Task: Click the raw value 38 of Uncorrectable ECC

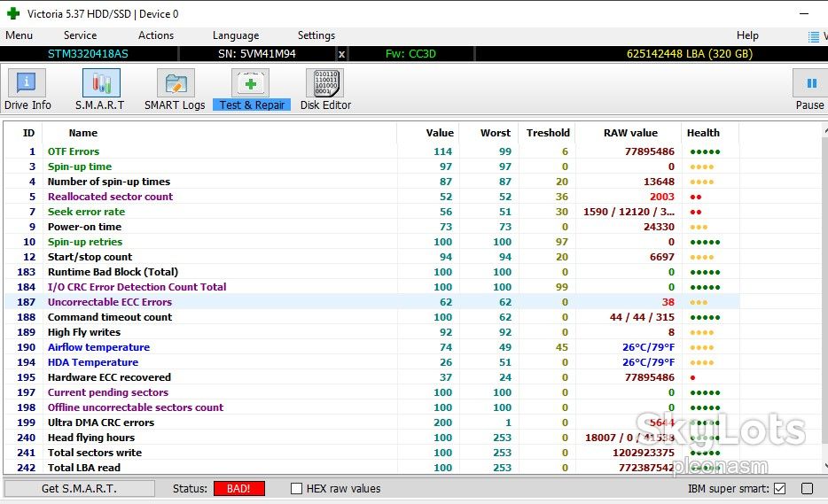Action: [668, 302]
